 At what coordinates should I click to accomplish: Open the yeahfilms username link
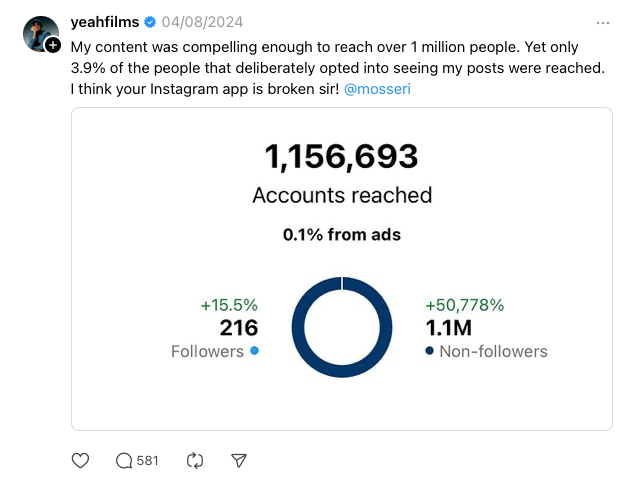pos(105,22)
